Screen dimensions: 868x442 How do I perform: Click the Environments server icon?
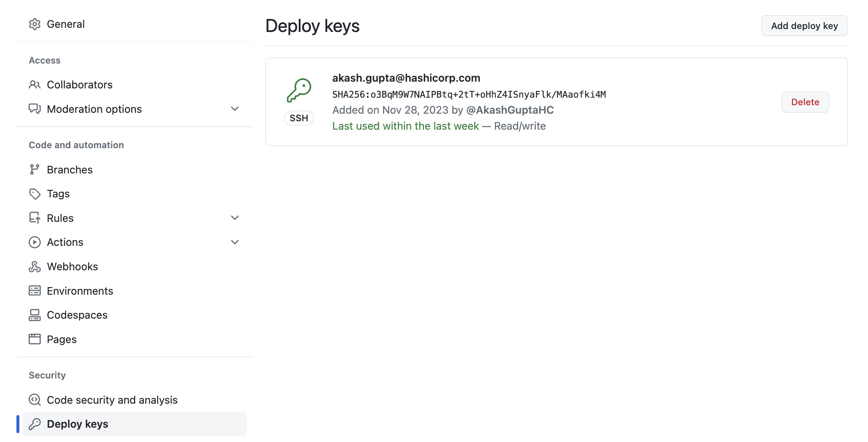coord(35,291)
